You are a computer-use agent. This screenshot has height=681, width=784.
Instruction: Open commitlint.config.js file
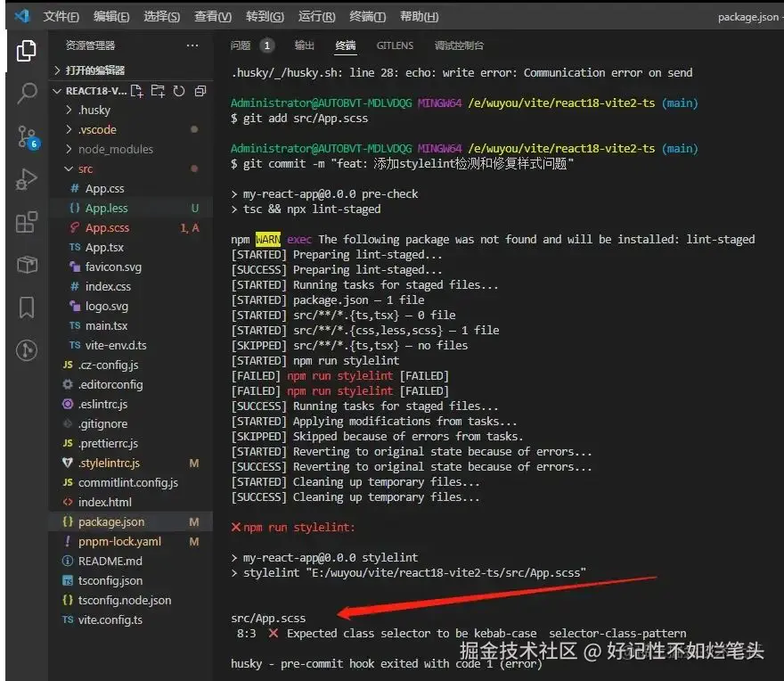click(131, 483)
